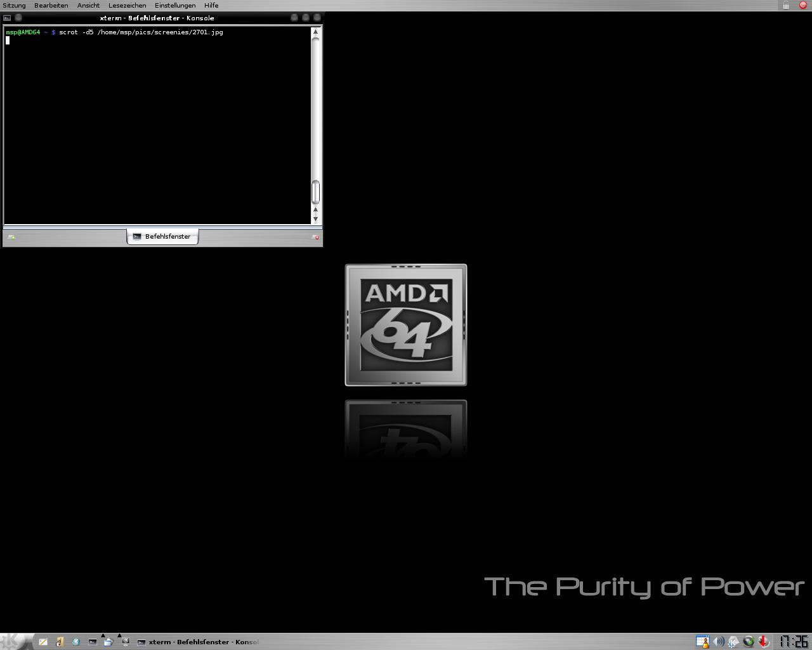
Task: Open the KDE control center icon in panel
Action: (76, 642)
